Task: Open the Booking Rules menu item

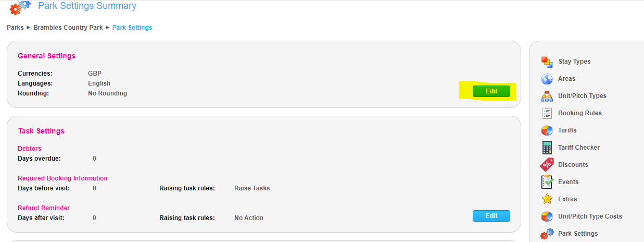Action: [579, 113]
